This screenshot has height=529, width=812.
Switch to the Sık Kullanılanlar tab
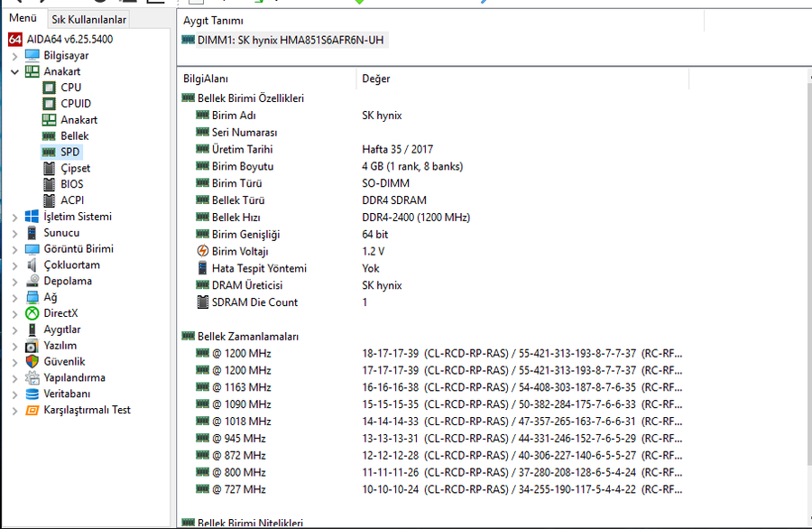point(88,20)
